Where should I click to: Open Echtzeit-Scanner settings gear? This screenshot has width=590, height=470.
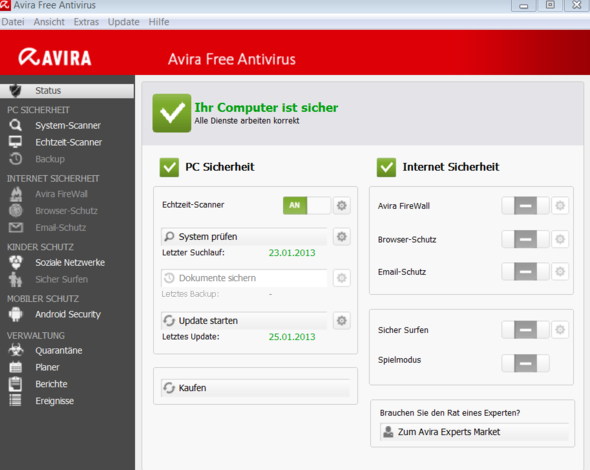click(342, 205)
